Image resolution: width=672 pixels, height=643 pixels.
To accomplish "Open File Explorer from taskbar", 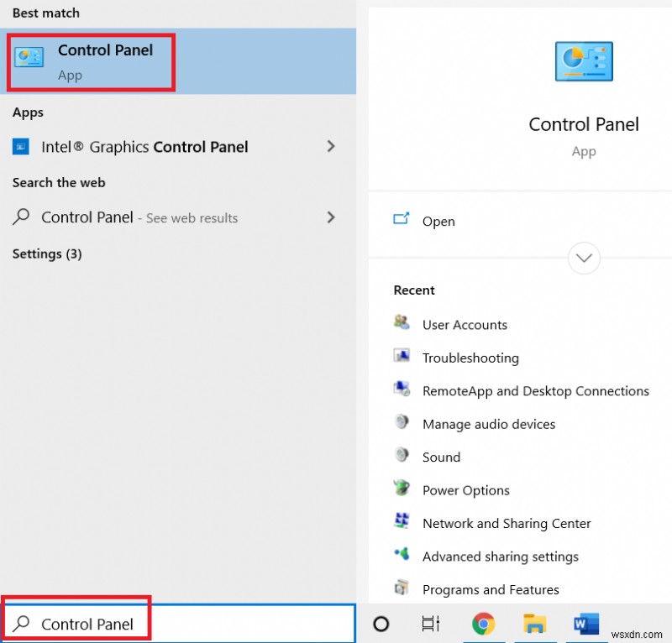I will (534, 624).
